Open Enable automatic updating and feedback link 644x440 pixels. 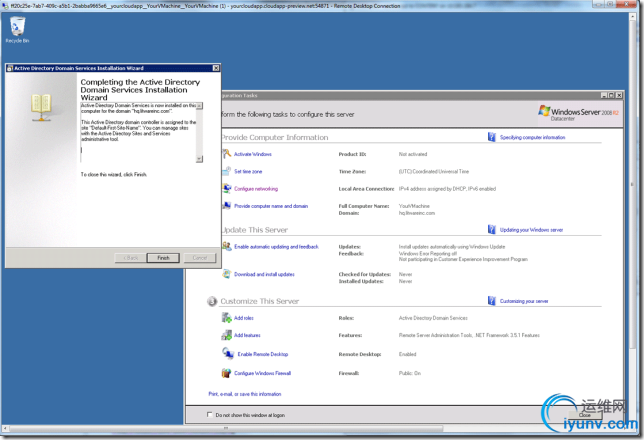(x=276, y=246)
